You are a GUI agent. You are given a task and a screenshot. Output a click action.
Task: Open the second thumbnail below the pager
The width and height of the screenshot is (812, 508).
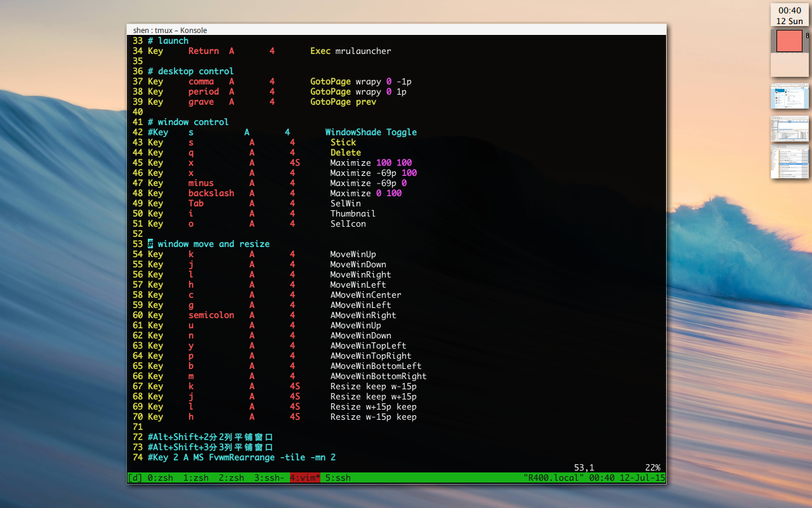[790, 129]
